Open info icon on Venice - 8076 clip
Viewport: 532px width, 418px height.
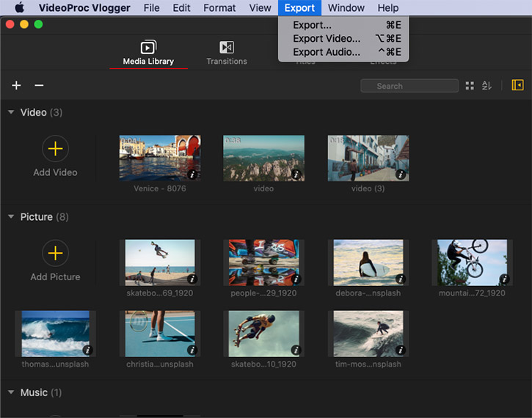(x=193, y=175)
